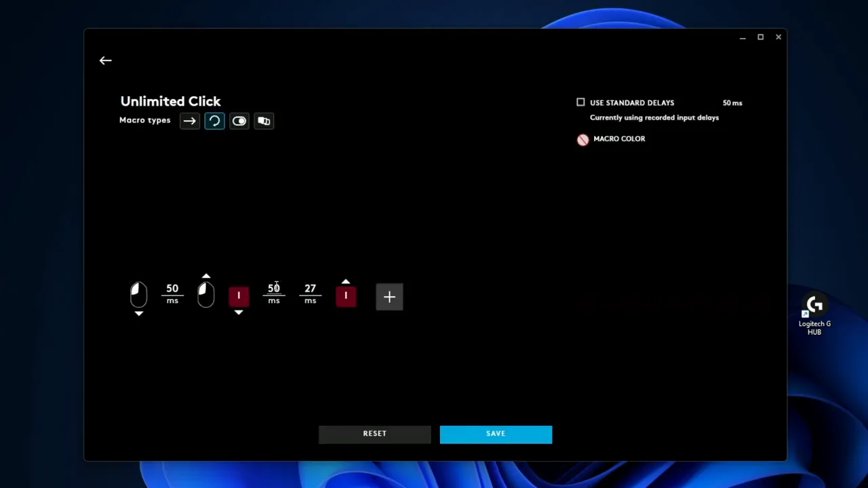Click the left mouse button down step
The height and width of the screenshot is (488, 868).
(138, 296)
